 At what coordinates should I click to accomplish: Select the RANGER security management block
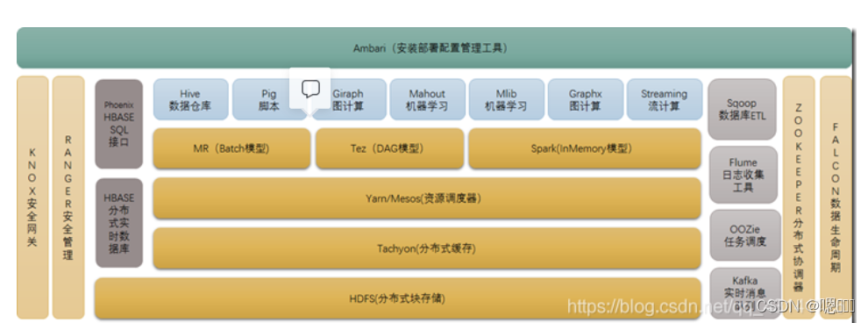[68, 197]
